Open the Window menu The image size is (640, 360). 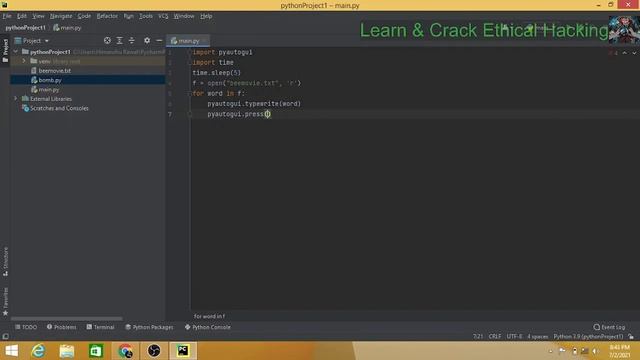click(184, 16)
